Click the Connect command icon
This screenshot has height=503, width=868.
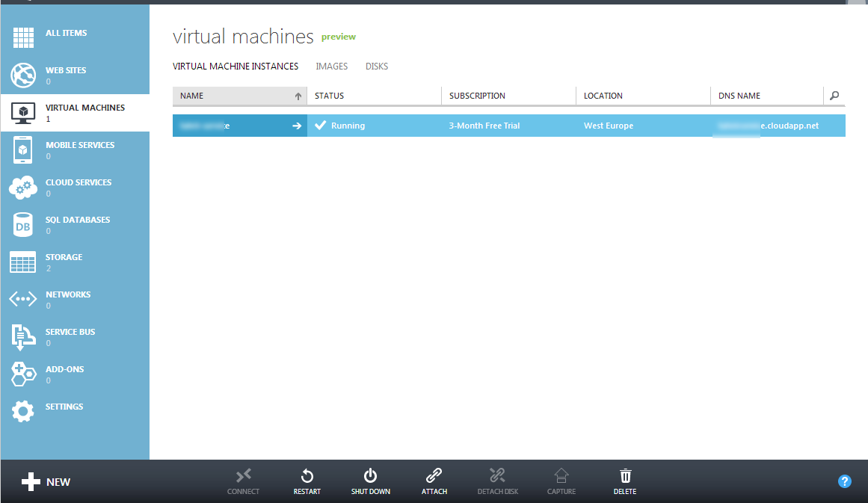point(244,475)
